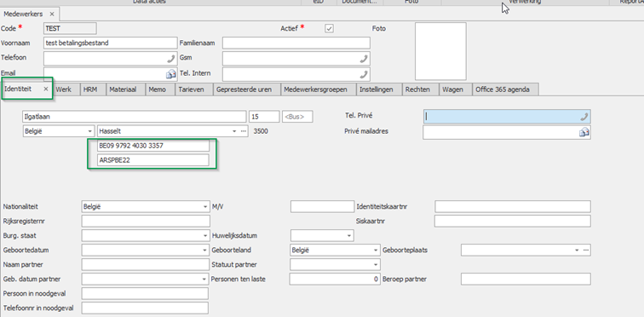Close the Medewerkers document tab
The width and height of the screenshot is (644, 317).
point(52,14)
